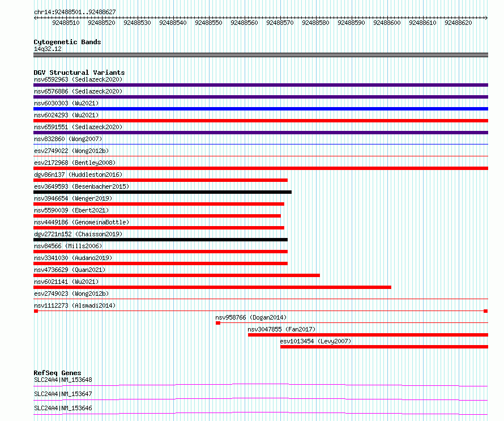Select nsv4449186 (GenomeinaBottle) label
The height and width of the screenshot is (421, 504).
82,222
